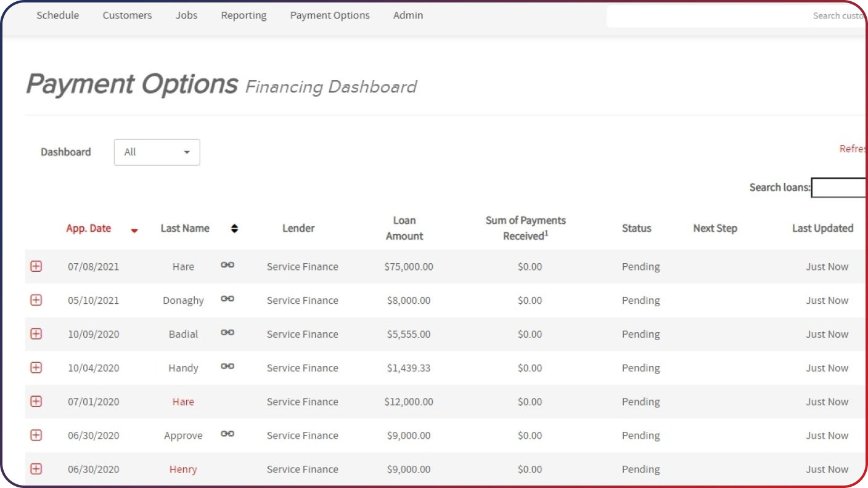The height and width of the screenshot is (488, 868).
Task: Expand the Handy loan row
Action: tap(36, 367)
